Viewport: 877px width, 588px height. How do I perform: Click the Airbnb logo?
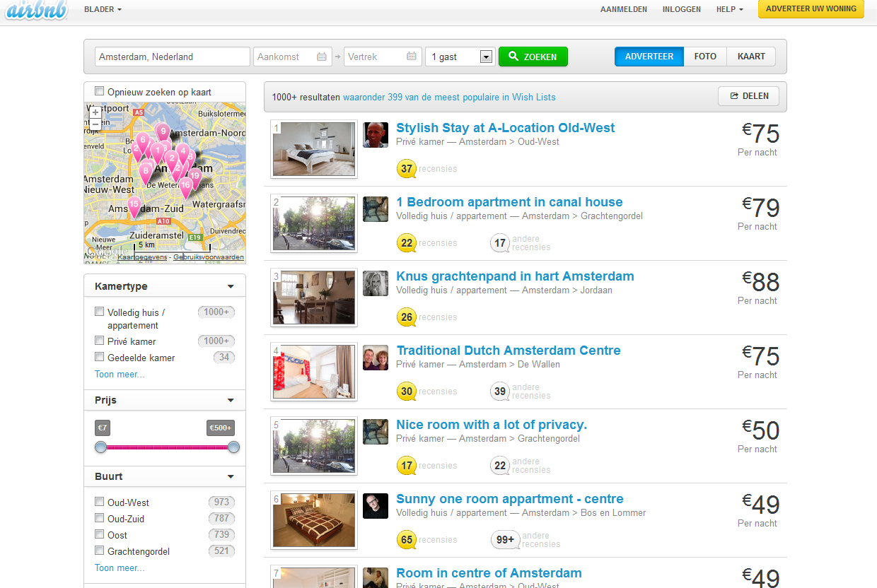[35, 10]
